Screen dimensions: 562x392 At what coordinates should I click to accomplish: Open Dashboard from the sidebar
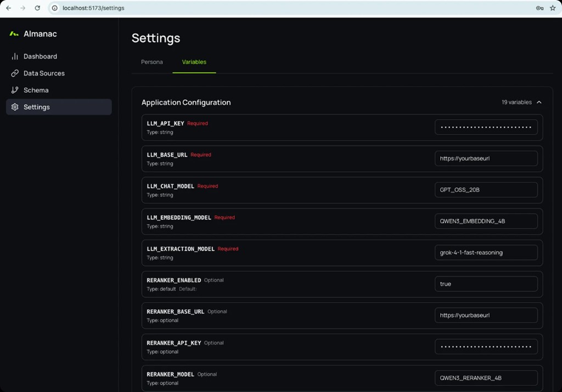59,57
